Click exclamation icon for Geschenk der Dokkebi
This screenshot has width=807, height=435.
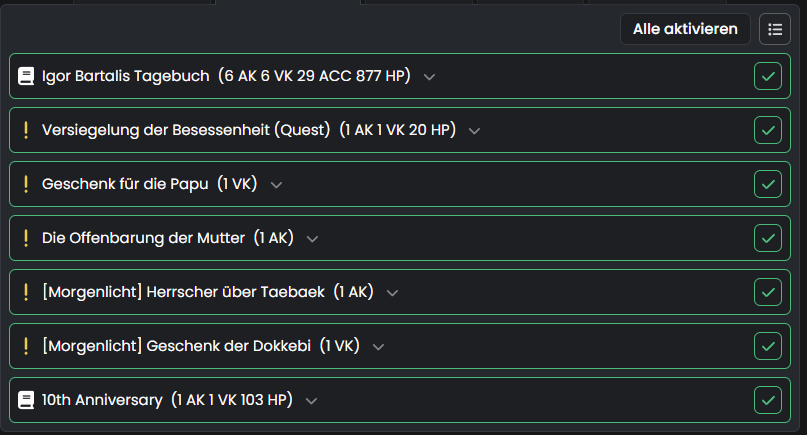tap(26, 346)
